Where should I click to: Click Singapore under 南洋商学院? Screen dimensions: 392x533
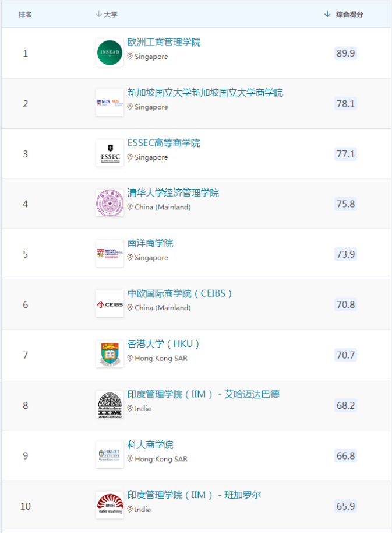coord(151,258)
